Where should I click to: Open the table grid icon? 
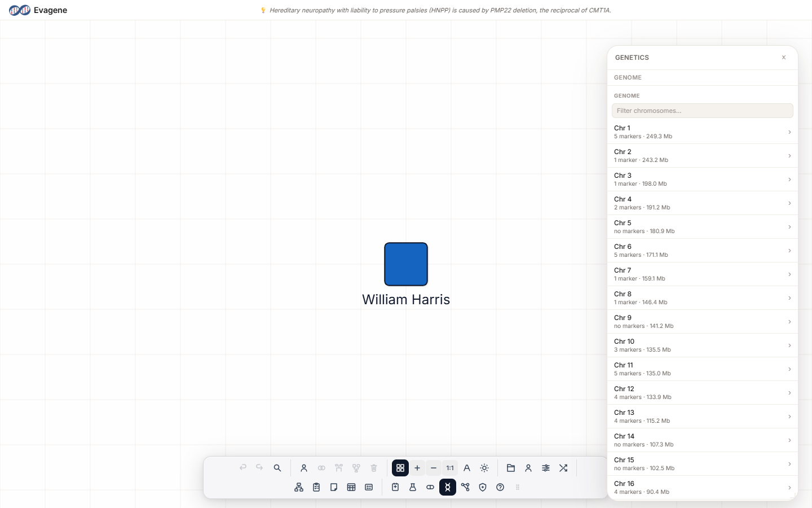pos(351,487)
